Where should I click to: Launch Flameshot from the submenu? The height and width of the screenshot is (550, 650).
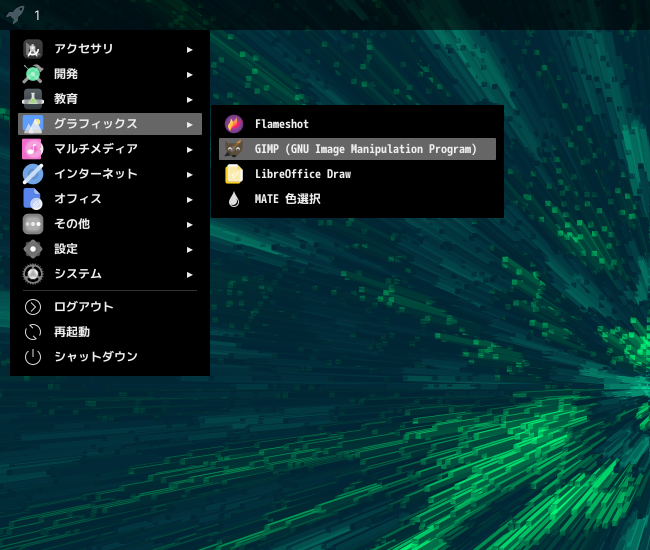(357, 124)
